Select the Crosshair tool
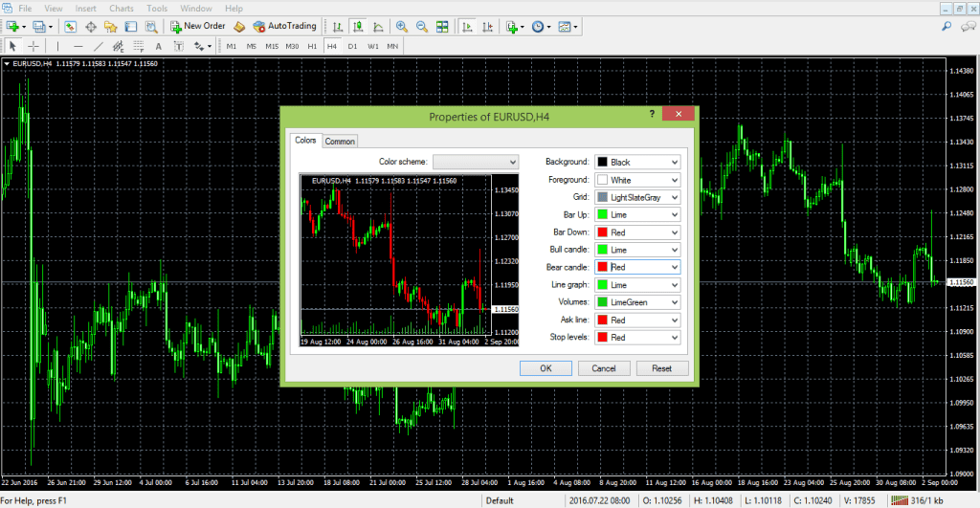Image resolution: width=980 pixels, height=508 pixels. [x=33, y=46]
